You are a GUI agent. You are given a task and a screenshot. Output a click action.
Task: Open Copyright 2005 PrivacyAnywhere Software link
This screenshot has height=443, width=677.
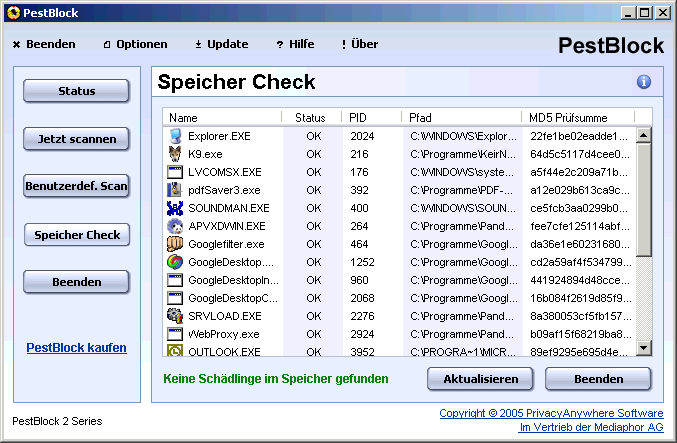pyautogui.click(x=551, y=413)
